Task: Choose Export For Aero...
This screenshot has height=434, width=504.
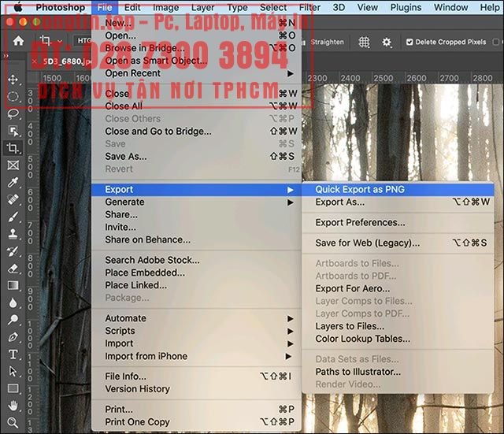Action: coord(398,289)
